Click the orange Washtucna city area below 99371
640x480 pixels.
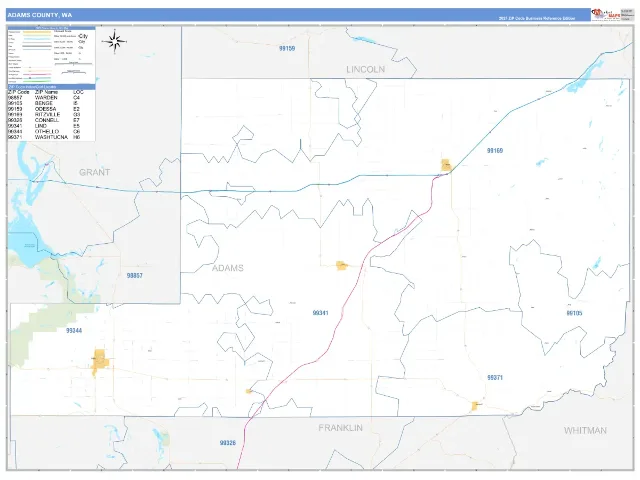(475, 406)
